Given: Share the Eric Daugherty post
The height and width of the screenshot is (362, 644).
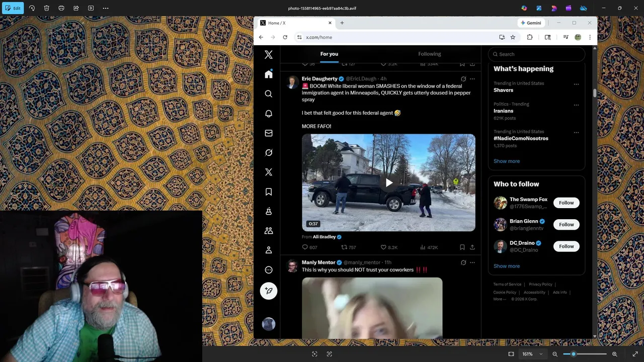Looking at the screenshot, I should (x=472, y=247).
